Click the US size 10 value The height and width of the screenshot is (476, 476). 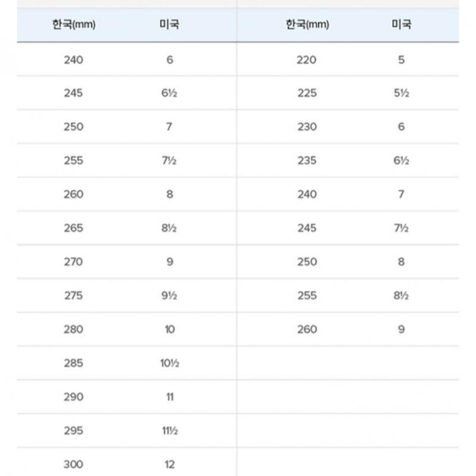pos(170,330)
